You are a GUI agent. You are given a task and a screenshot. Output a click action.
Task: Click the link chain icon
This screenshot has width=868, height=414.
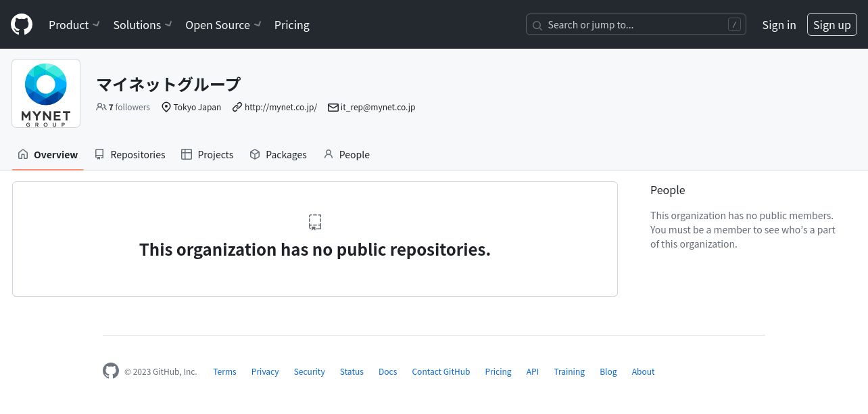tap(237, 107)
